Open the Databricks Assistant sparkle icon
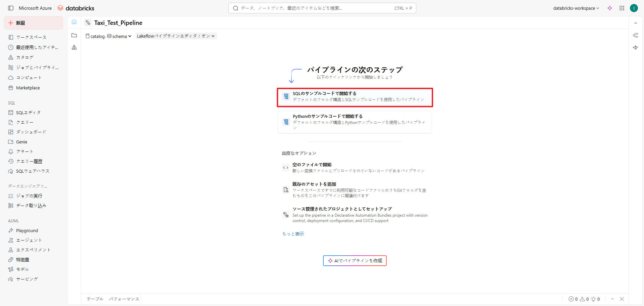Viewport: 644px width, 306px height. pyautogui.click(x=609, y=8)
